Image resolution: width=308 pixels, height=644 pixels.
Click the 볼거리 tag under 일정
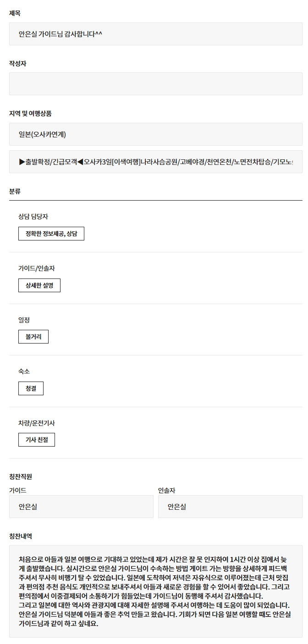[x=33, y=337]
